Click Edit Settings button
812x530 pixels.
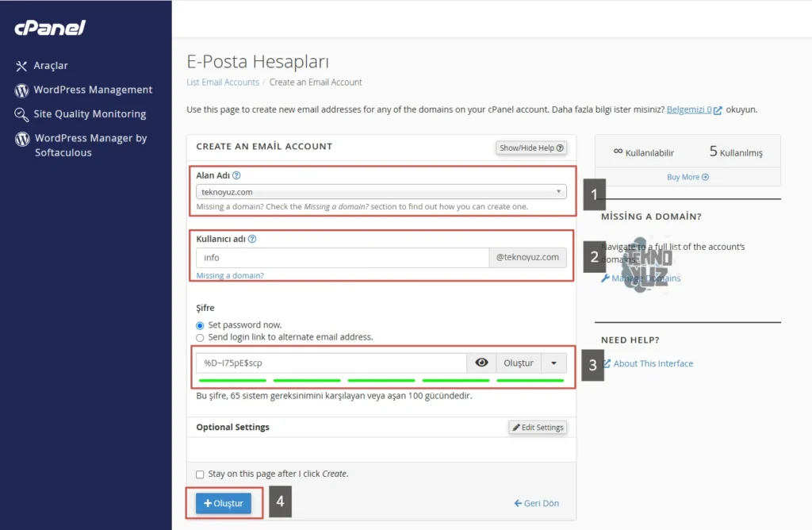(538, 428)
